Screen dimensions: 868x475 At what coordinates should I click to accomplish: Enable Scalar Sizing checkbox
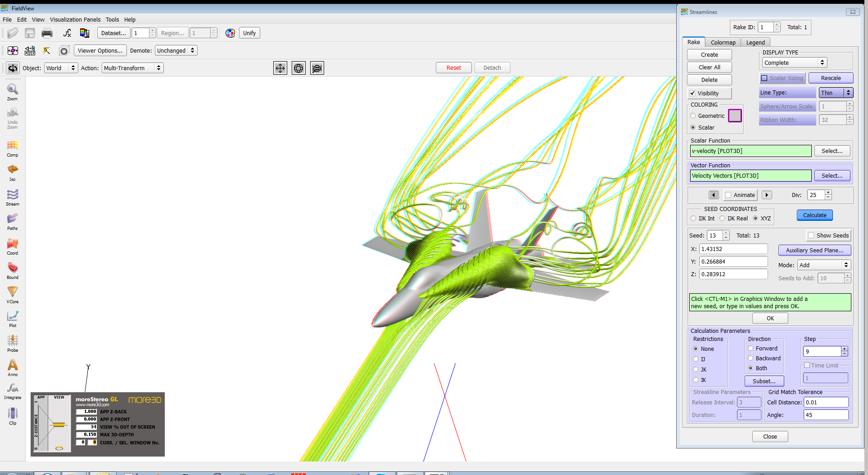(764, 78)
